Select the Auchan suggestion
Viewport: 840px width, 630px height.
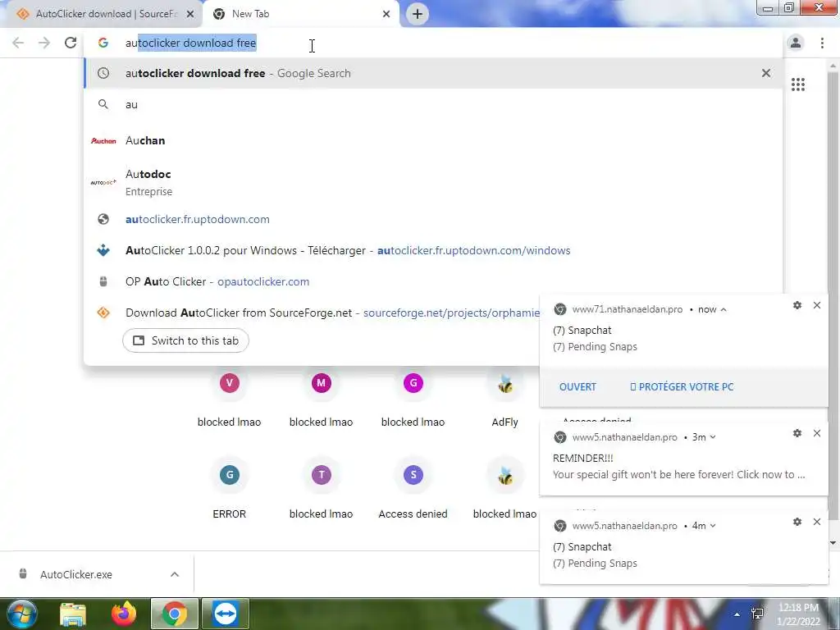tap(433, 140)
